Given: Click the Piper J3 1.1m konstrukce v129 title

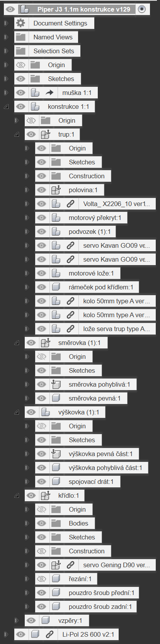Looking at the screenshot, I should click(x=84, y=9).
